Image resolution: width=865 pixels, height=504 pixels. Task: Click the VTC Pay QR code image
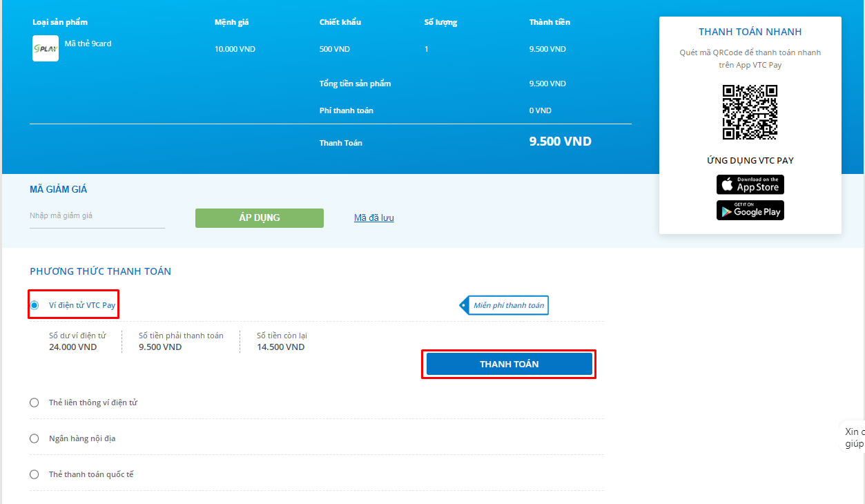[750, 113]
